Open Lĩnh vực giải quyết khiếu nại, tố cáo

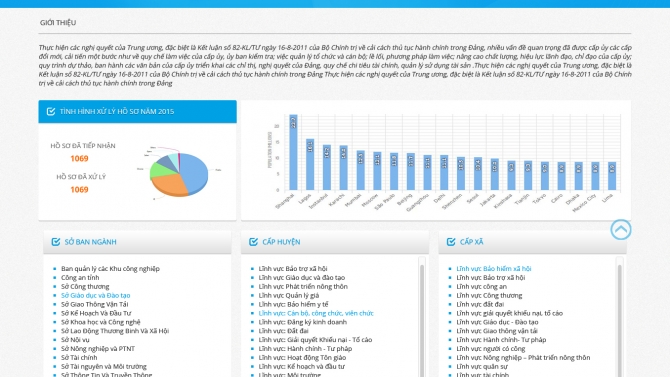tap(509, 313)
